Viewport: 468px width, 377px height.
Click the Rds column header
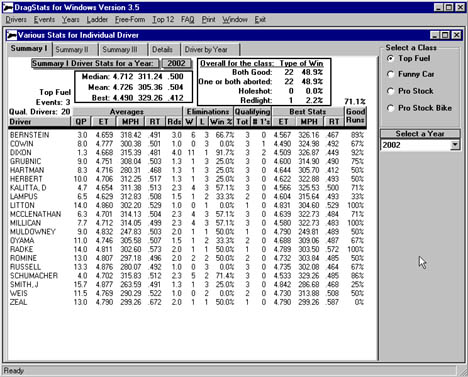pyautogui.click(x=174, y=122)
